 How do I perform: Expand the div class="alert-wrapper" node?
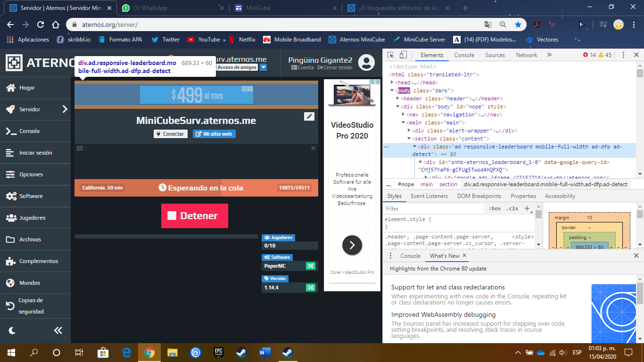(409, 131)
